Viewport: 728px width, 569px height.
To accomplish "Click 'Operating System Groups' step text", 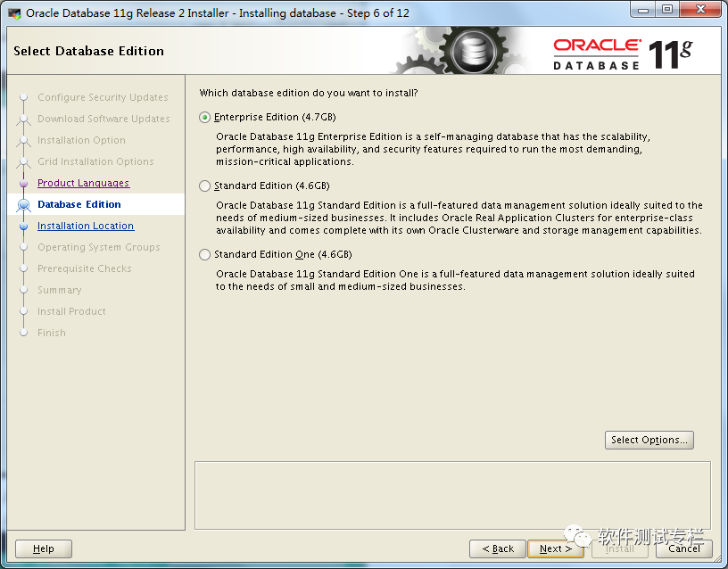I will pyautogui.click(x=99, y=247).
